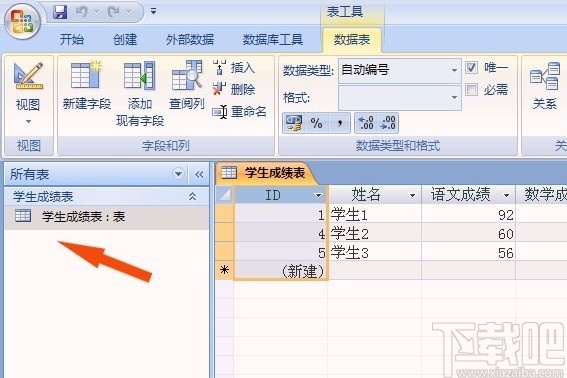Click the 视图 design view icon

pos(28,76)
